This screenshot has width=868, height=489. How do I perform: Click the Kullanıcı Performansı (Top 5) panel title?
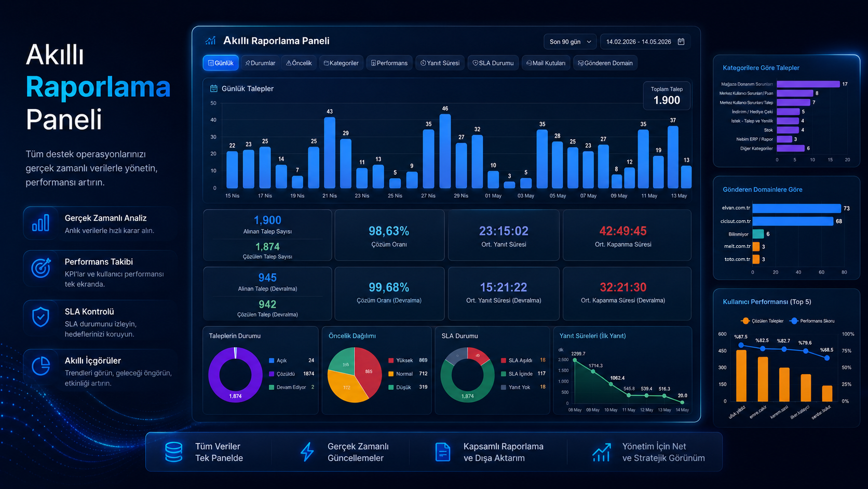(767, 302)
